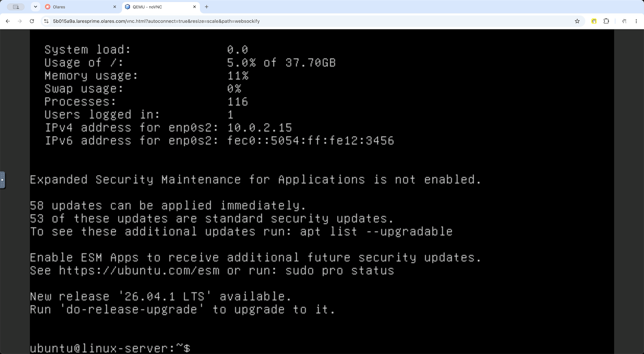Reload the noVNC page

(x=32, y=21)
